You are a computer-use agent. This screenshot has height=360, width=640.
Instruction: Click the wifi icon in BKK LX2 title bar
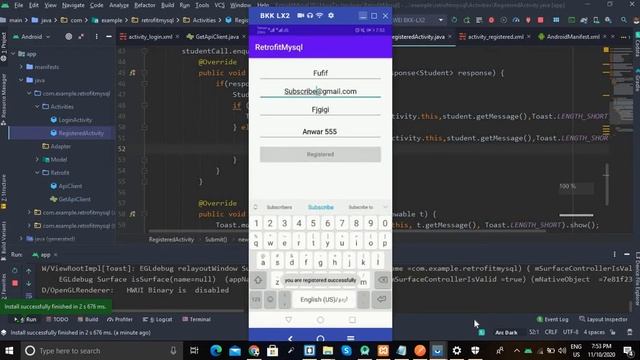320,16
